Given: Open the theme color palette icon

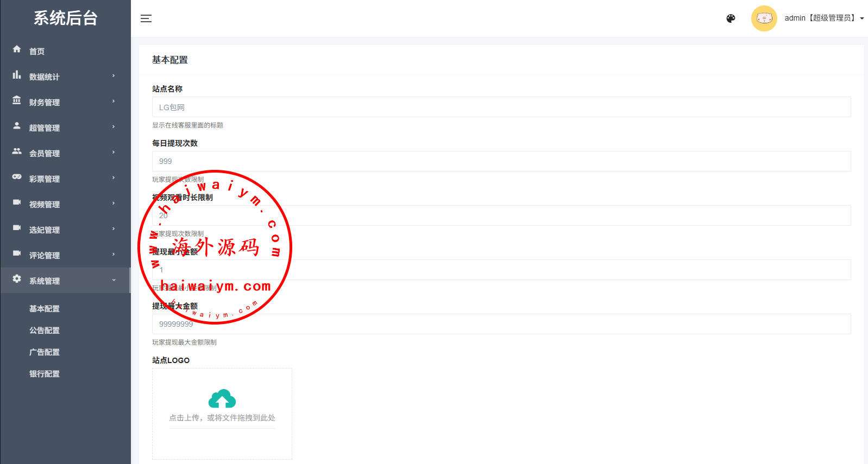Looking at the screenshot, I should [x=731, y=18].
